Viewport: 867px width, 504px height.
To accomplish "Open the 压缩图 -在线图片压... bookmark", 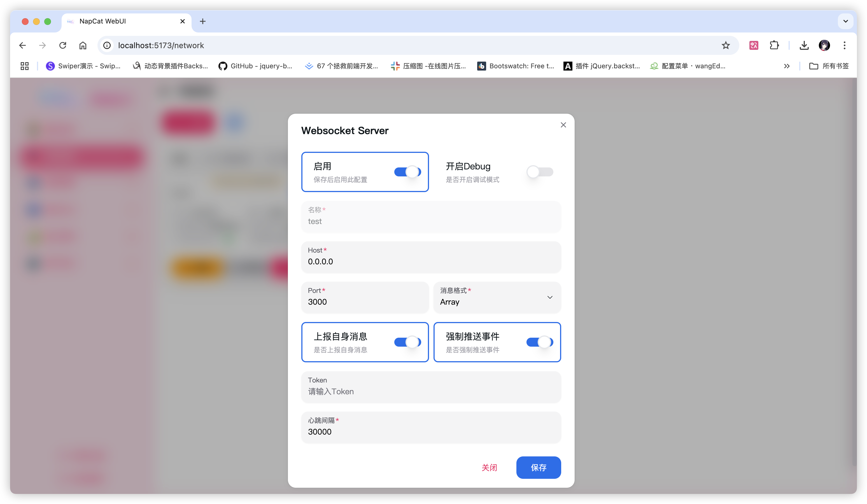I will (x=428, y=66).
